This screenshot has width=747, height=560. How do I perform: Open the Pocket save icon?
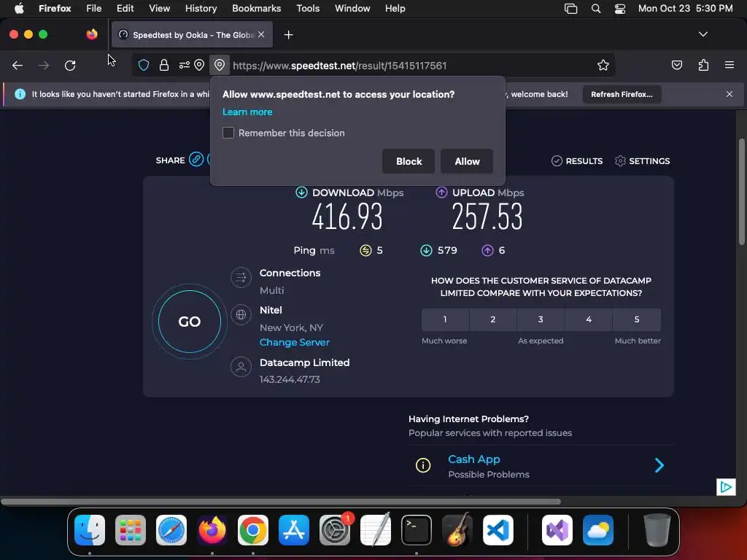point(676,65)
